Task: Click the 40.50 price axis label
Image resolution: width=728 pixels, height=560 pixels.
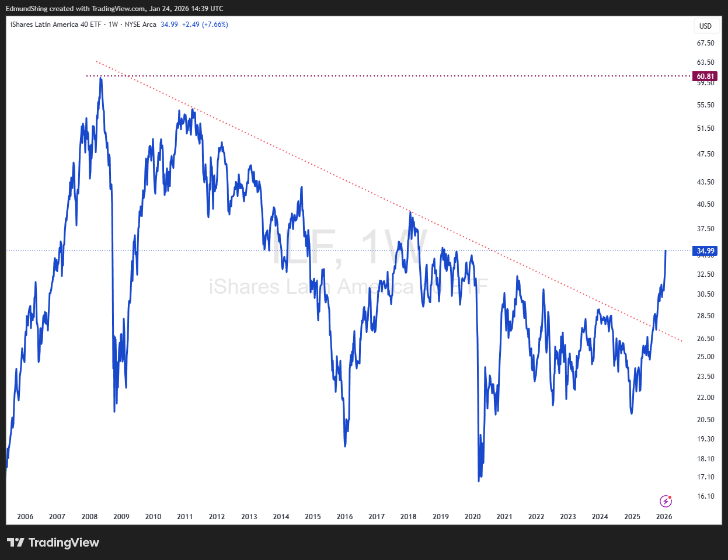Action: point(705,204)
